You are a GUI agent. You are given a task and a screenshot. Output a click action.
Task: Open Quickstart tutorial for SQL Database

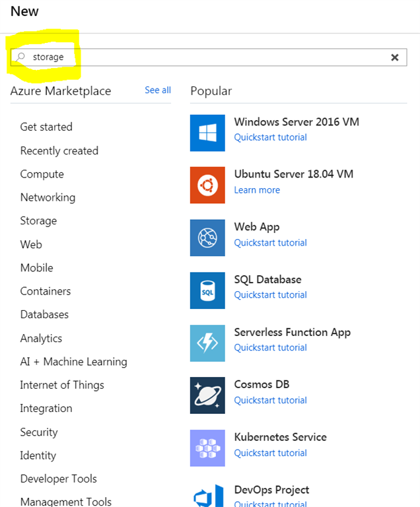(x=271, y=295)
